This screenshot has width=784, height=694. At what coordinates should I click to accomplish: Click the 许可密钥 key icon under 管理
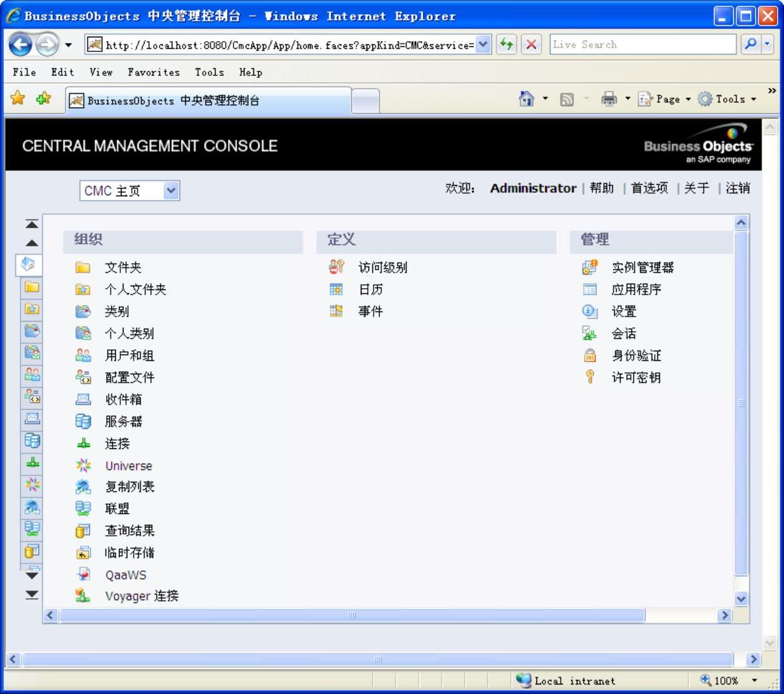[x=590, y=377]
